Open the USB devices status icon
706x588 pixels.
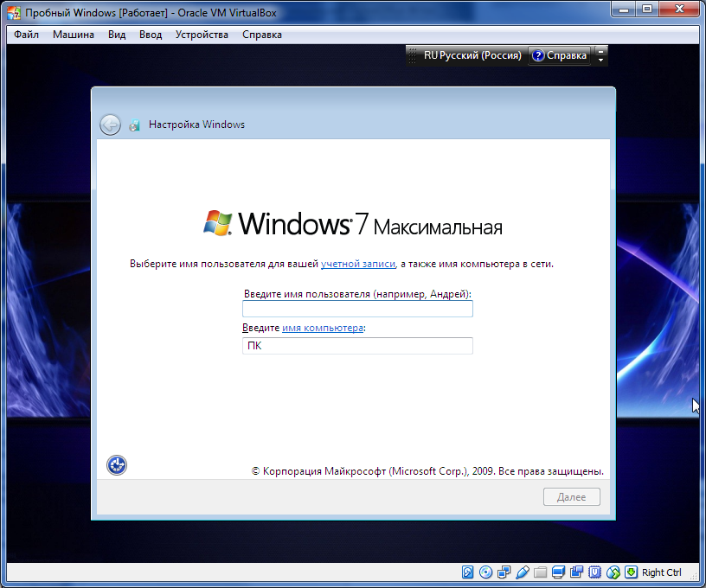523,572
